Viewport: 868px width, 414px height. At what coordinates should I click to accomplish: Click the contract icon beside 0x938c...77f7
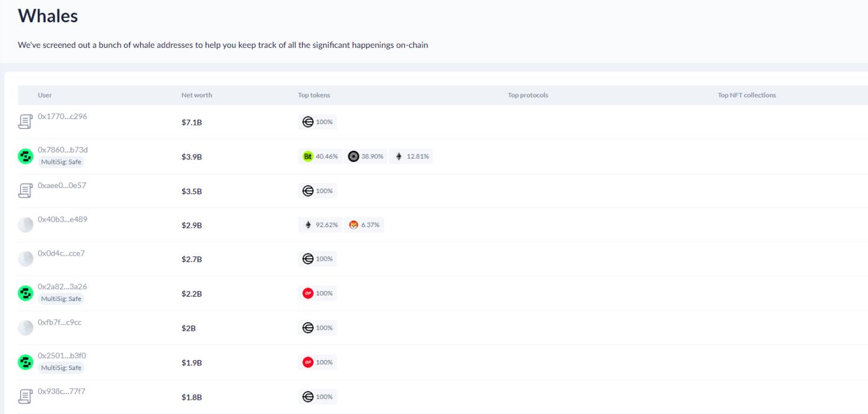pos(25,397)
